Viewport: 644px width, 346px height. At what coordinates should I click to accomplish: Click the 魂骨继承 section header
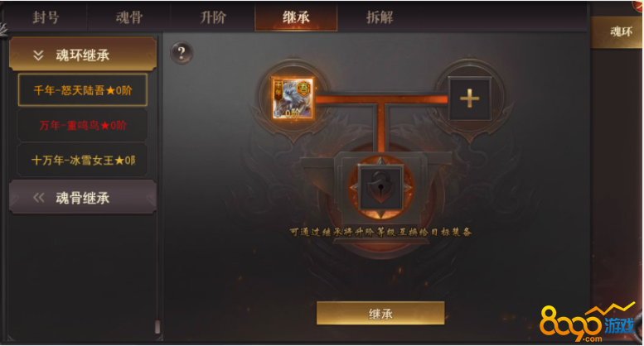click(83, 198)
